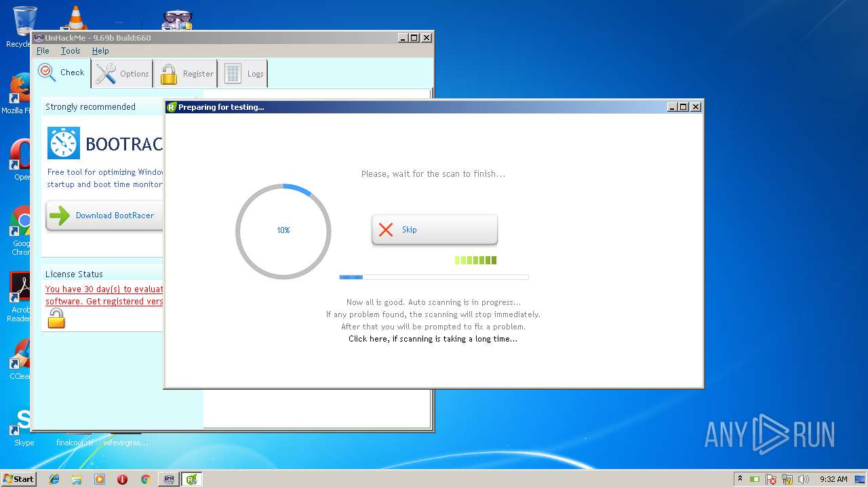The image size is (868, 488).
Task: Click the green arrow on Download BootRacer
Action: 60,216
